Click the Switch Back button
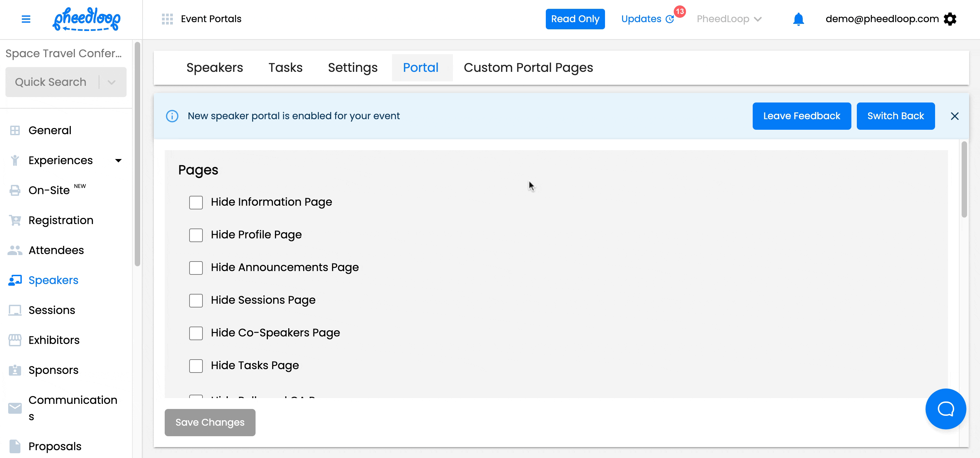 (x=895, y=116)
